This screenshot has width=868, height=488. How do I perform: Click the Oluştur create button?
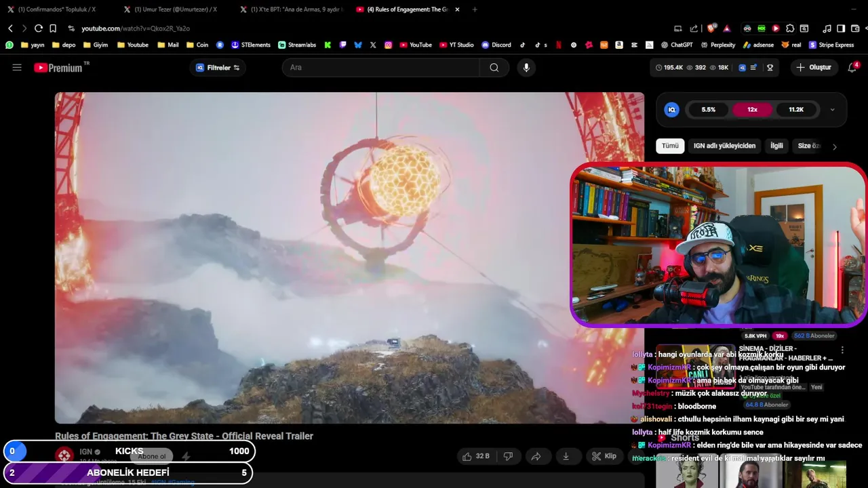[814, 67]
